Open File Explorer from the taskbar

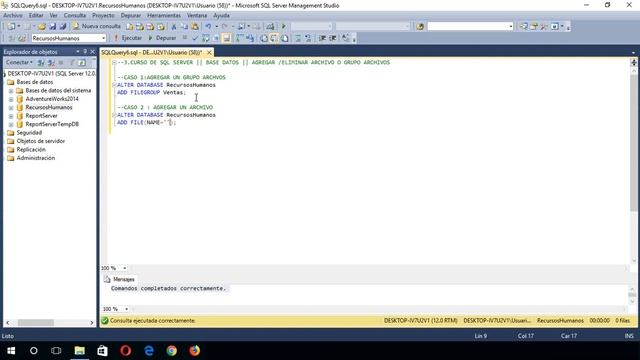tap(80, 351)
